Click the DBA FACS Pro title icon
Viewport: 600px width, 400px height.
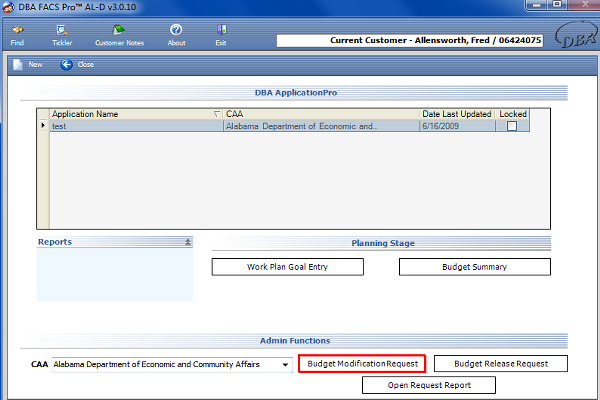[8, 7]
